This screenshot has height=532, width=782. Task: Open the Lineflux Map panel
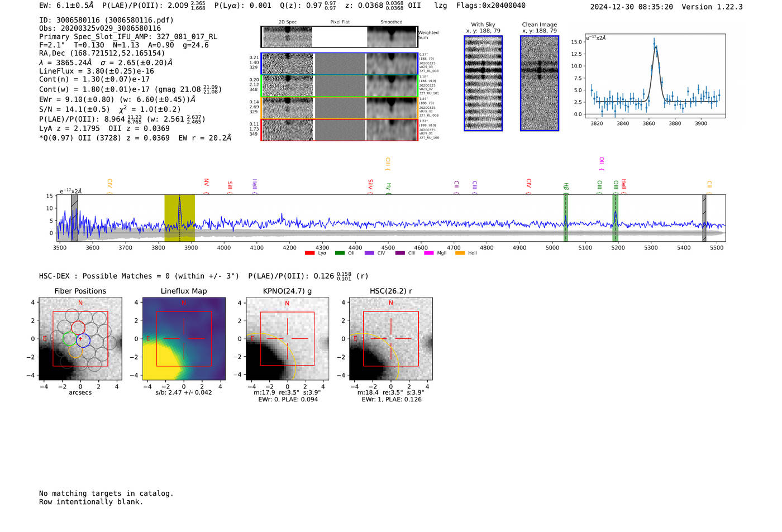pyautogui.click(x=184, y=339)
